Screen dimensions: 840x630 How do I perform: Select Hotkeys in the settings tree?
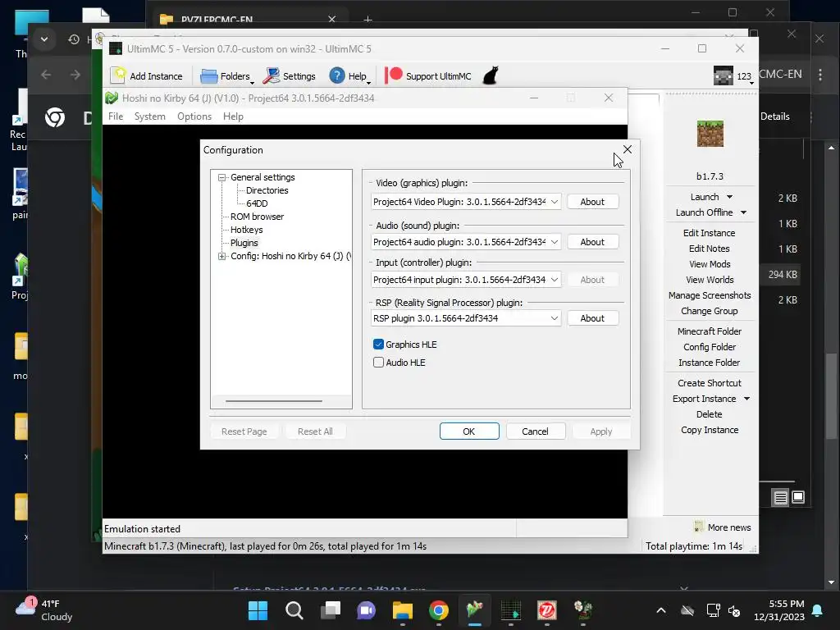(246, 230)
